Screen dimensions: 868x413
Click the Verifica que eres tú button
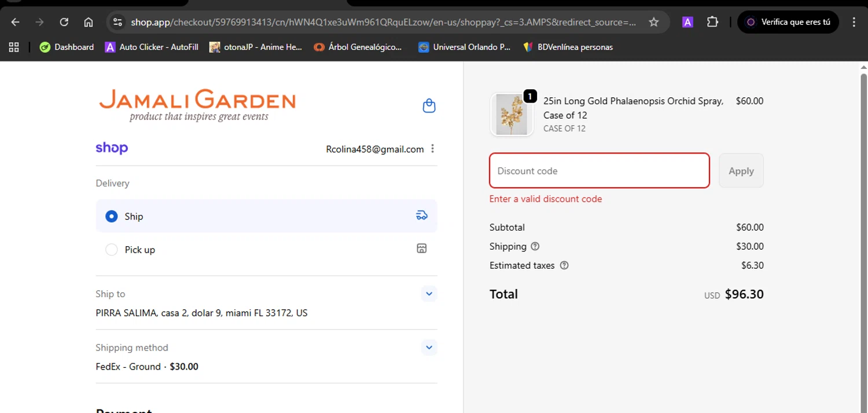(x=788, y=22)
